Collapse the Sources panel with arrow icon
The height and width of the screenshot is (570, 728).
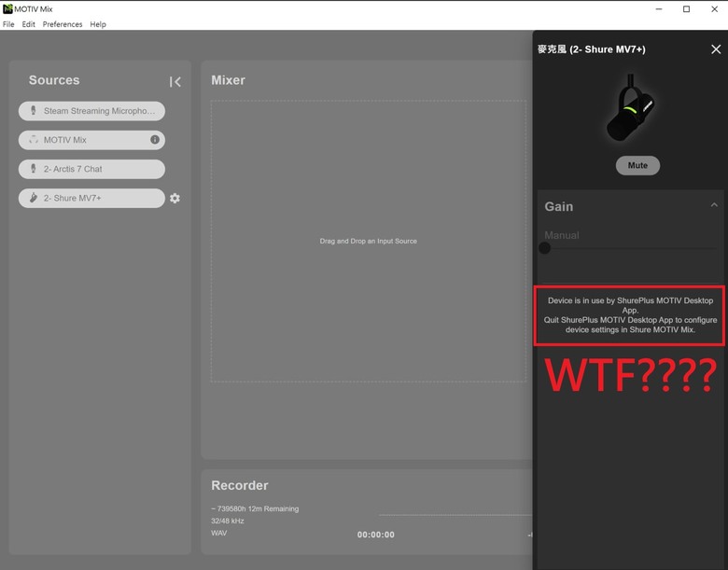pos(175,82)
